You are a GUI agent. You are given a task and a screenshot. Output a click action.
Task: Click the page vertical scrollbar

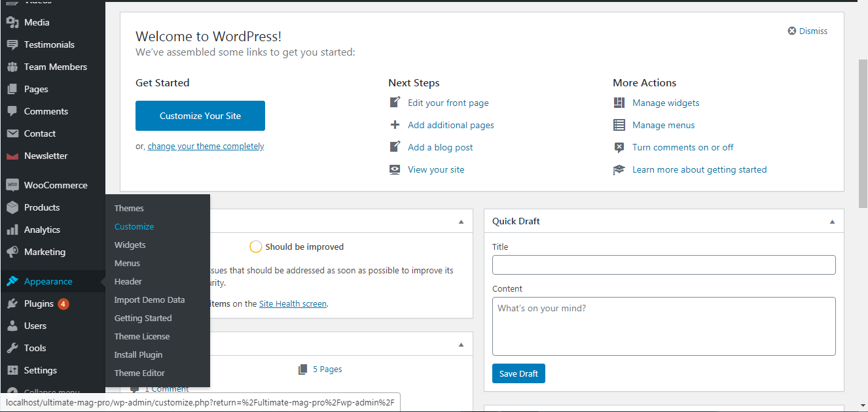click(863, 131)
